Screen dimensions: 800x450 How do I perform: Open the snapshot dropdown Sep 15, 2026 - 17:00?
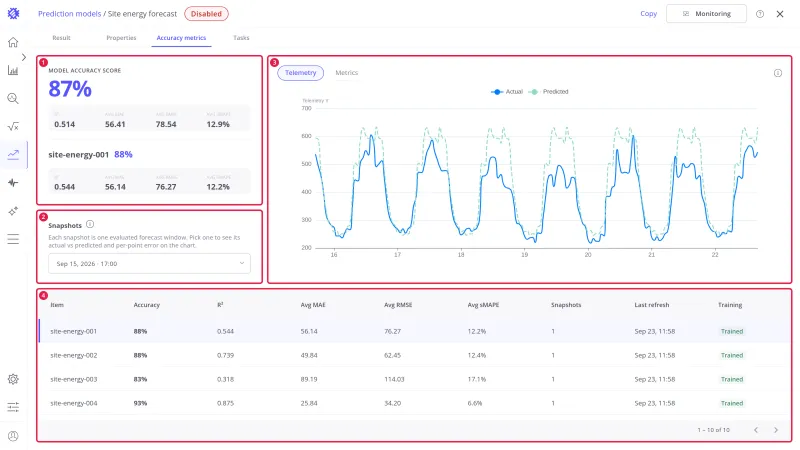(x=149, y=264)
